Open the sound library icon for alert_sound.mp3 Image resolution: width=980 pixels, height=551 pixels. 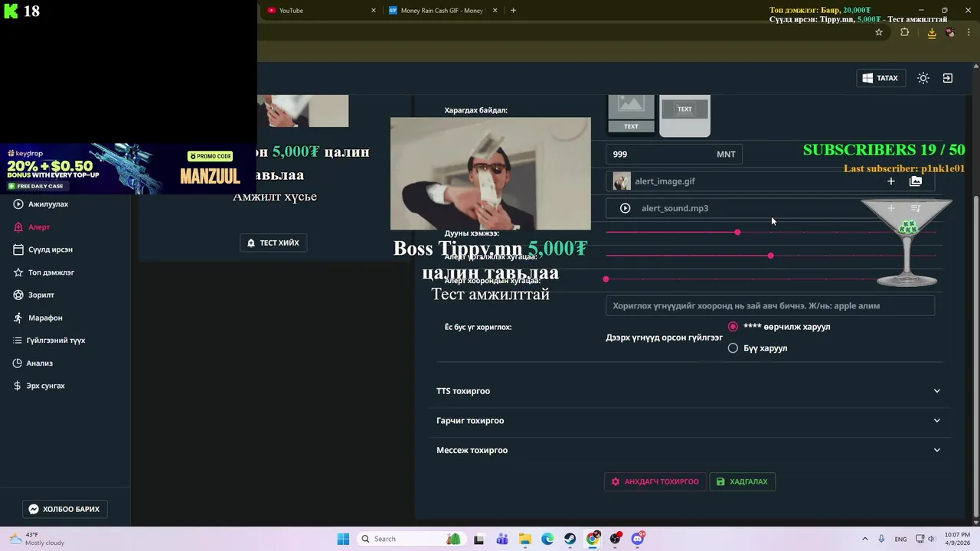(x=916, y=208)
